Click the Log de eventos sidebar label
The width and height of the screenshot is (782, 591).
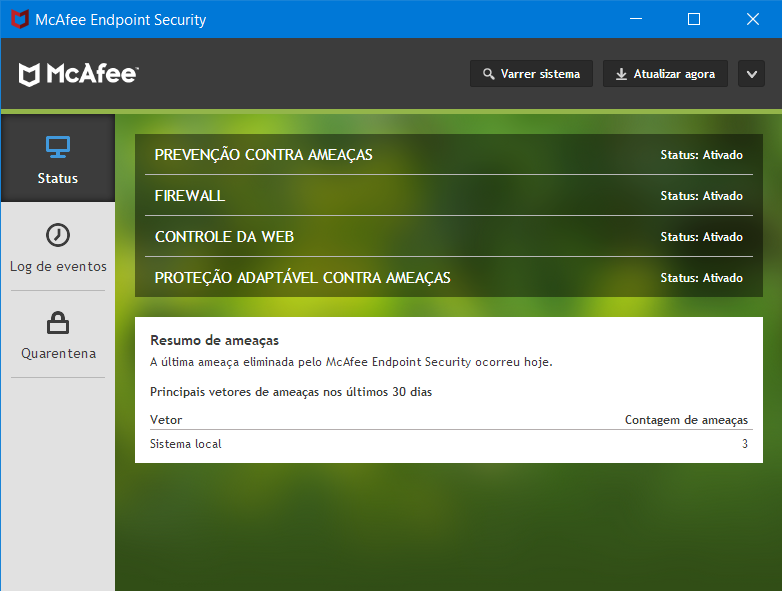tap(58, 266)
